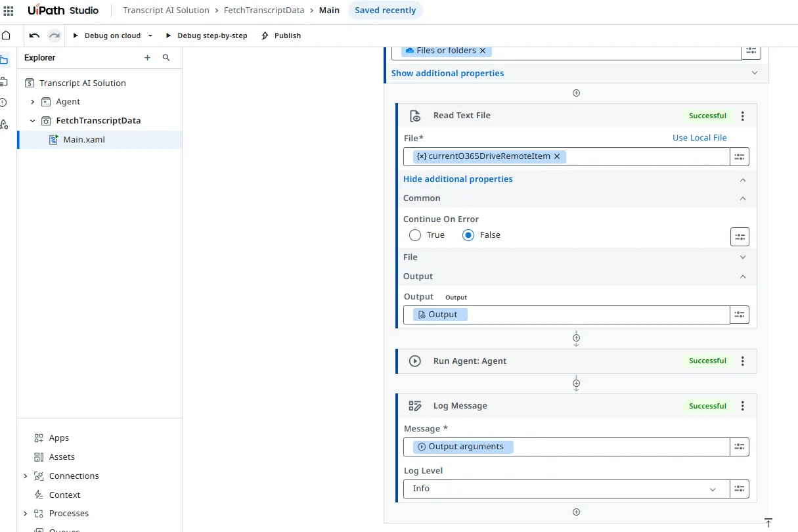
Task: Click the home icon in toolbar
Action: (7, 35)
